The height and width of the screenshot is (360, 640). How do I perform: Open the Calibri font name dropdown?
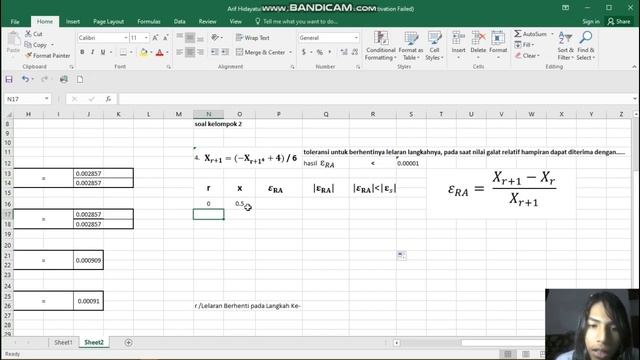pos(126,38)
